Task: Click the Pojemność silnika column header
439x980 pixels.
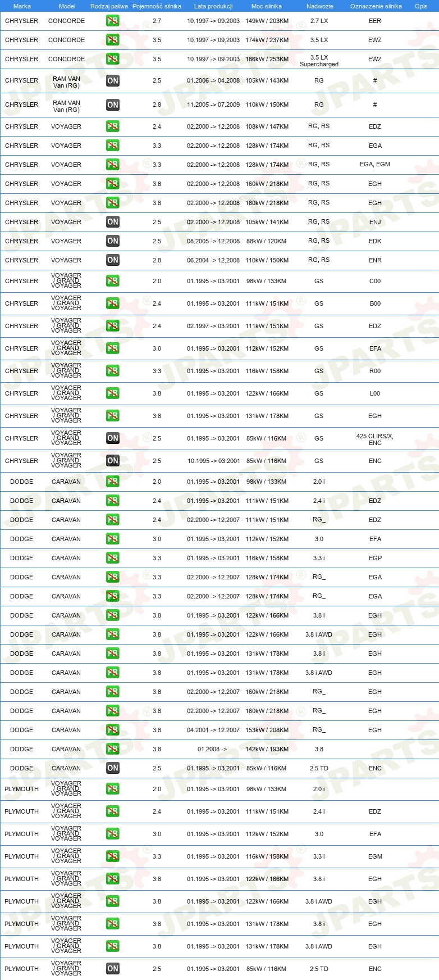Action: coord(157,6)
